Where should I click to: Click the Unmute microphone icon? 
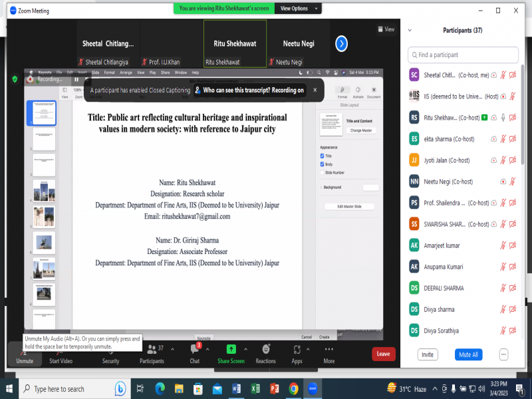tap(24, 350)
